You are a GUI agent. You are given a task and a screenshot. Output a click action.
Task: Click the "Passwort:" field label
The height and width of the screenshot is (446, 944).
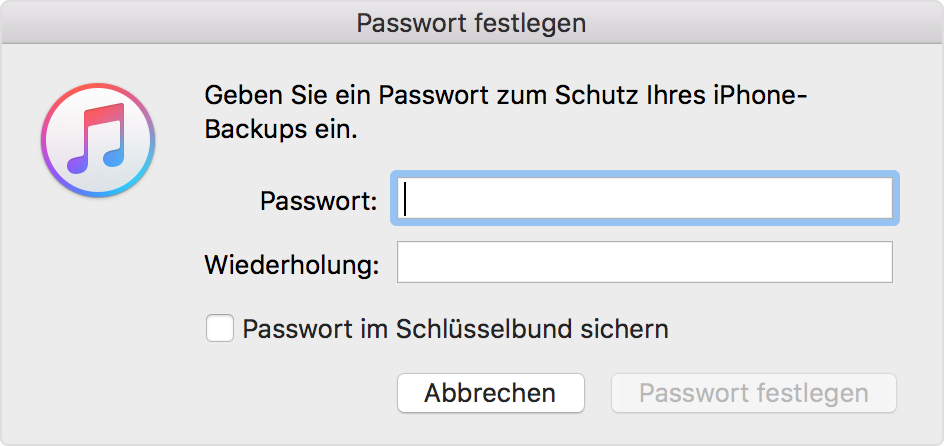(318, 201)
